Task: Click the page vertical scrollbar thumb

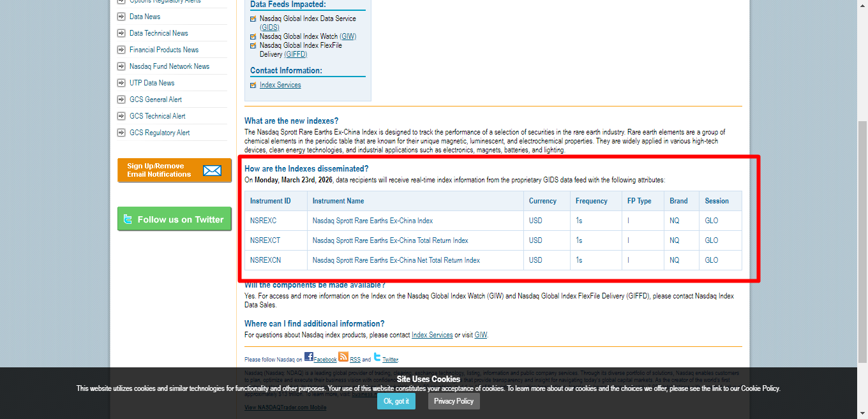Action: click(x=862, y=241)
